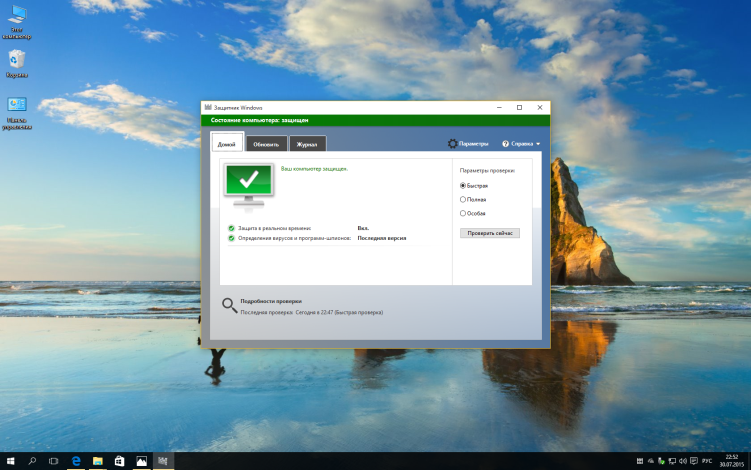The height and width of the screenshot is (470, 751).
Task: Click the Windows Defender taskbar button
Action: [x=163, y=461]
